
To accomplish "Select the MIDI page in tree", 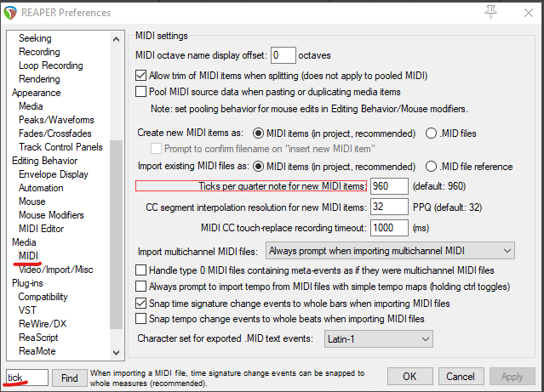I will [x=28, y=255].
